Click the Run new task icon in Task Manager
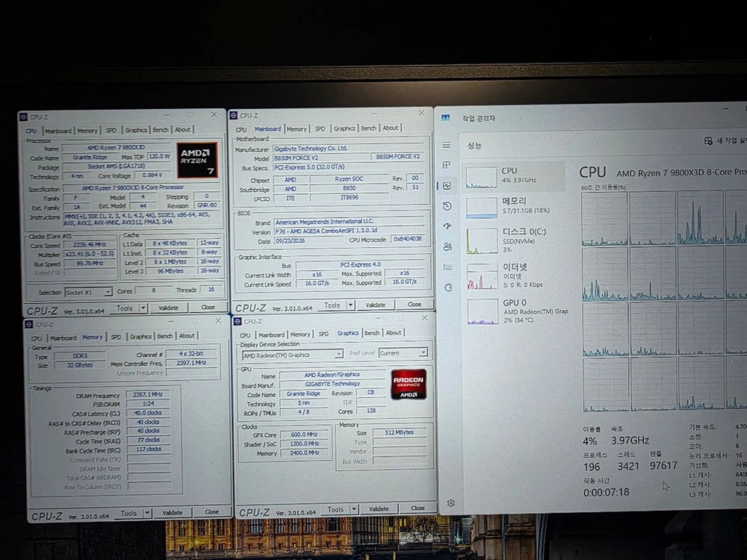This screenshot has width=747, height=560. [708, 140]
